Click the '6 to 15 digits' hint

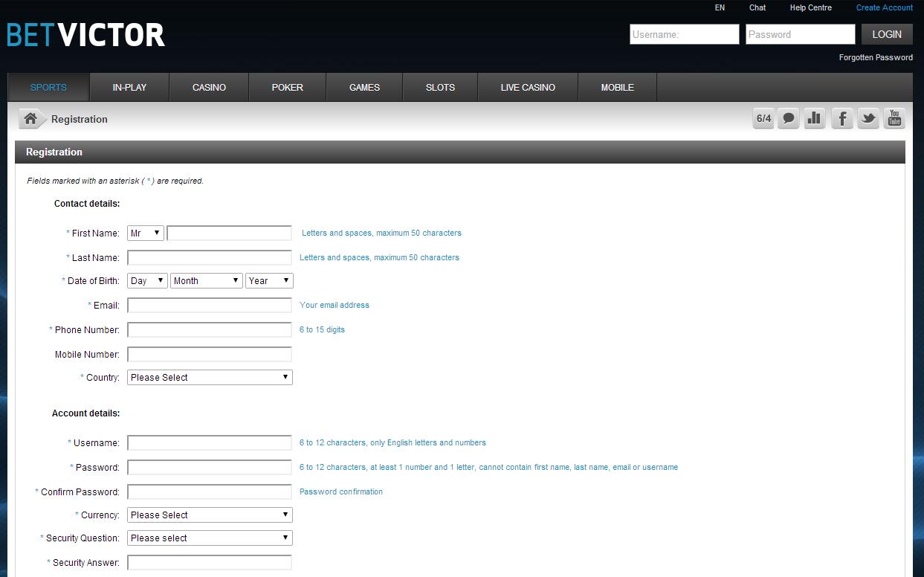(x=322, y=329)
